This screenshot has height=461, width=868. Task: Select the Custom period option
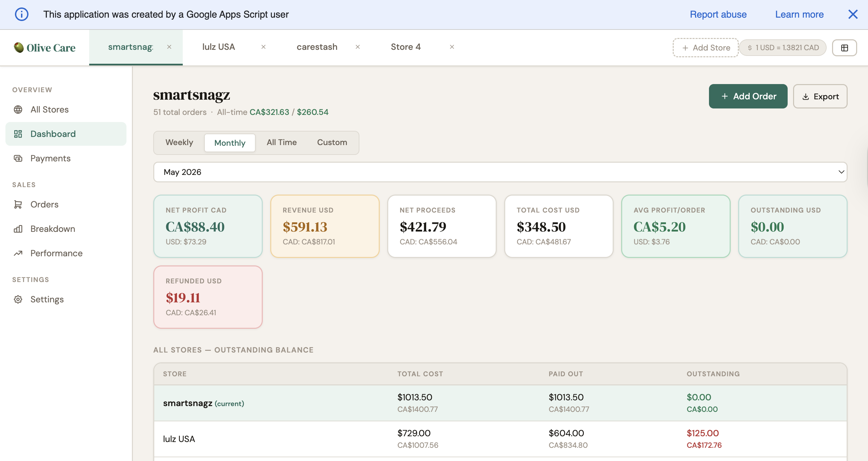point(332,142)
